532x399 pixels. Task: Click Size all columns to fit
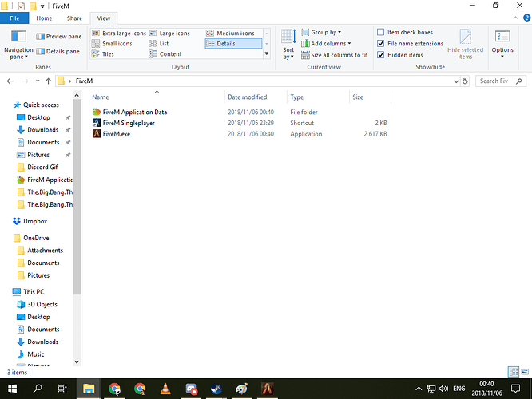click(335, 55)
